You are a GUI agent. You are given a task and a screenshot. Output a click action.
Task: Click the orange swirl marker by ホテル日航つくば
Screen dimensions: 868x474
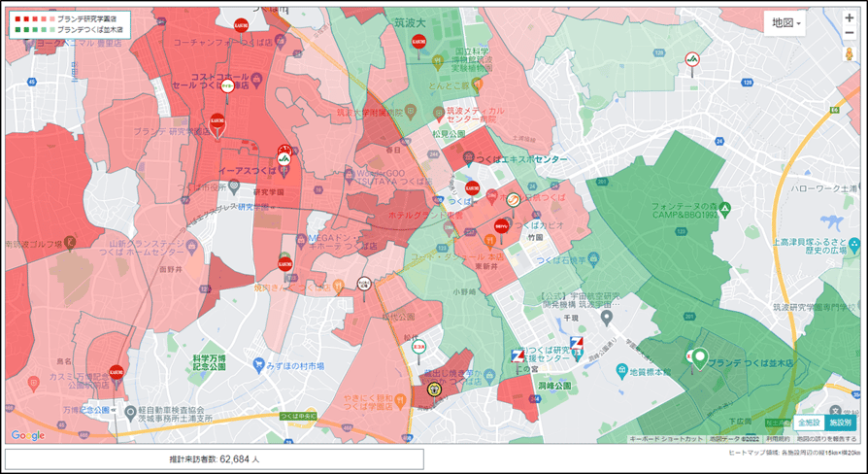(x=514, y=199)
